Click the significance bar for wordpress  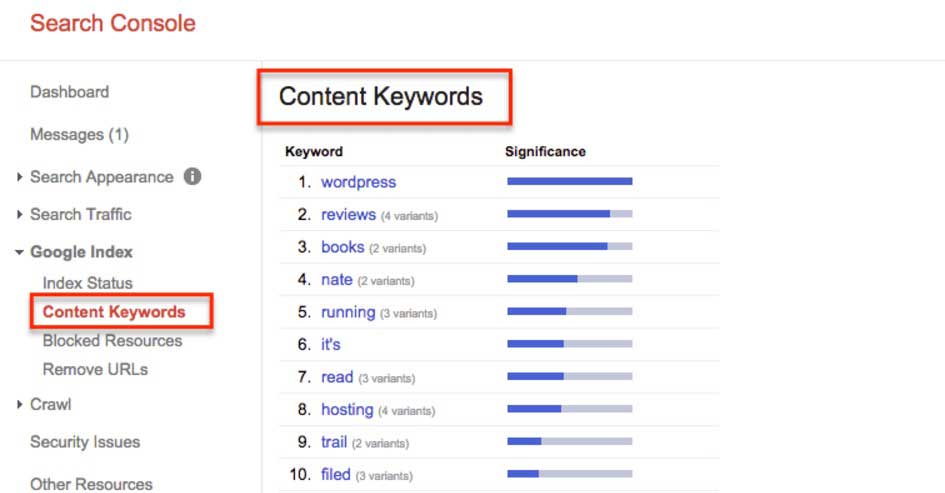click(570, 181)
